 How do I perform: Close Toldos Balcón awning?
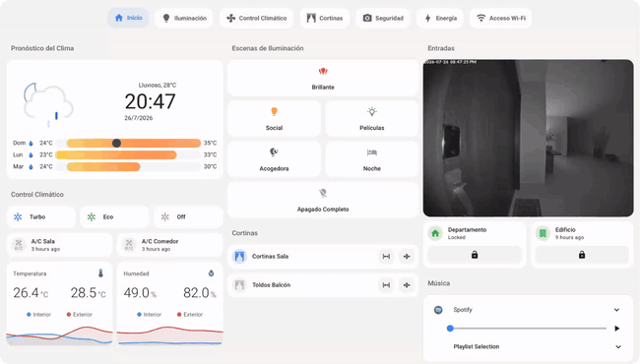pos(407,285)
